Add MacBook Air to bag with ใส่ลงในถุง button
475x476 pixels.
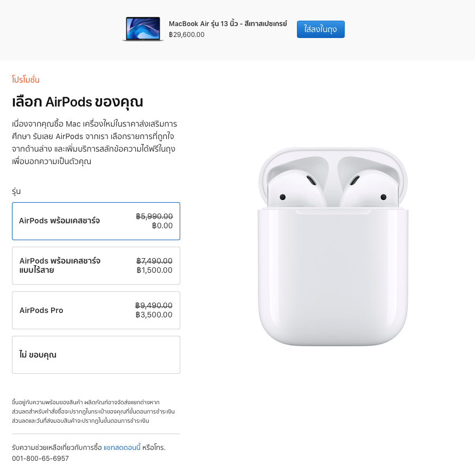(x=321, y=29)
